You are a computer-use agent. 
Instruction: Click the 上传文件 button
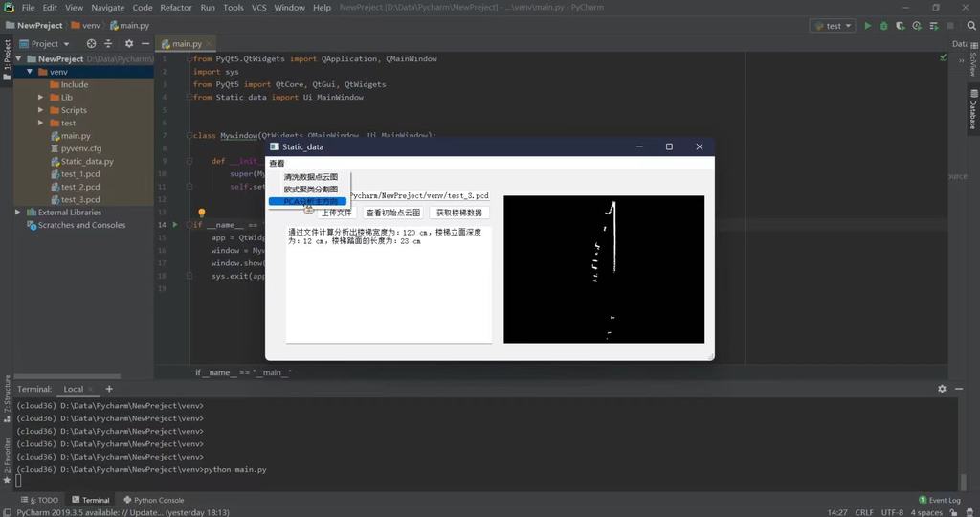pos(335,213)
